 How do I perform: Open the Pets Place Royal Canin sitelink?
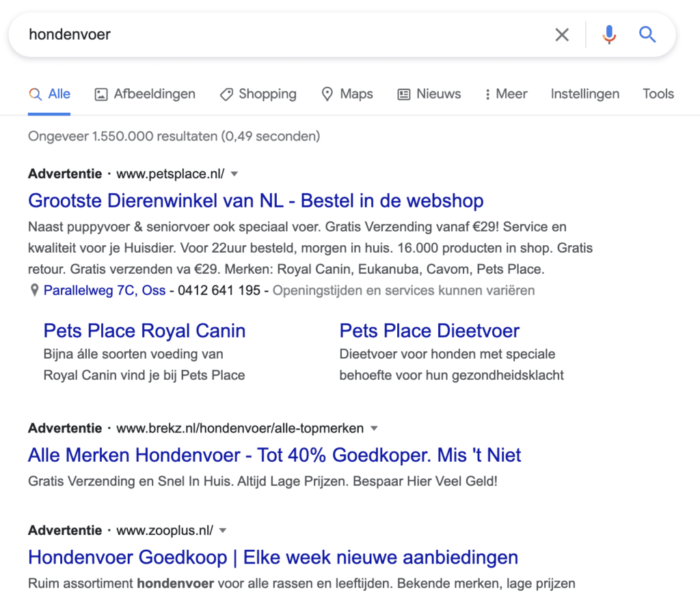click(145, 331)
